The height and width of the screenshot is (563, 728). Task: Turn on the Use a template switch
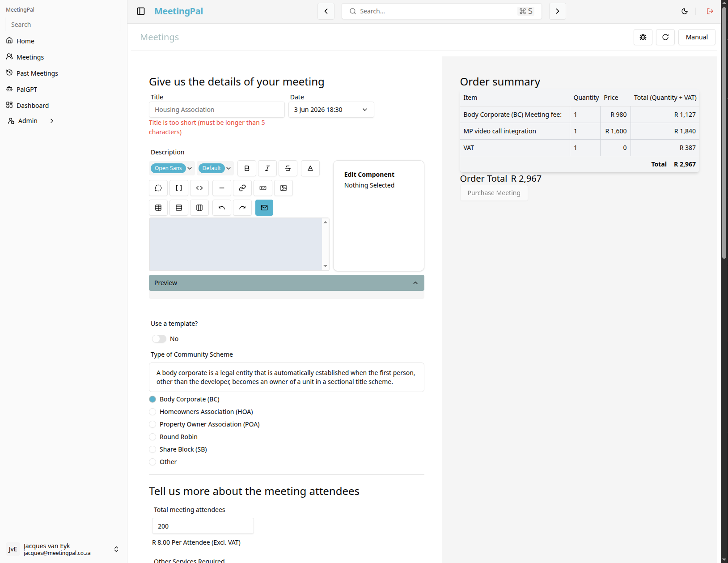point(159,339)
